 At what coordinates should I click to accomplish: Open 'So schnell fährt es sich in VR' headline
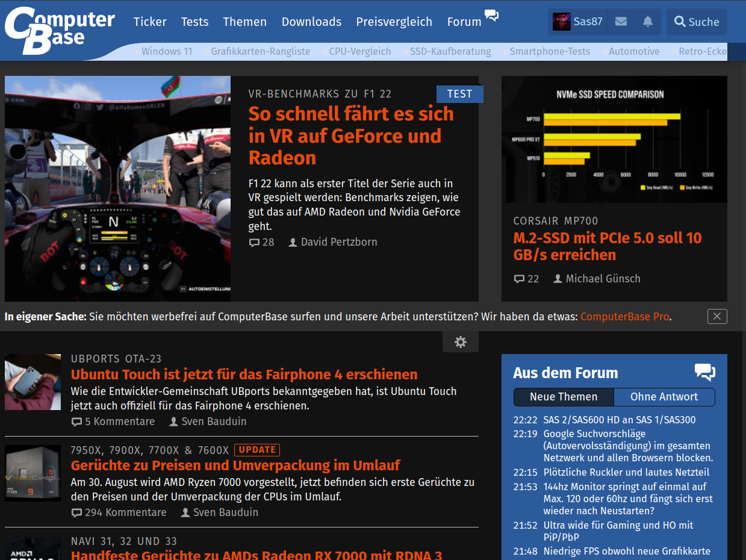[x=351, y=135]
